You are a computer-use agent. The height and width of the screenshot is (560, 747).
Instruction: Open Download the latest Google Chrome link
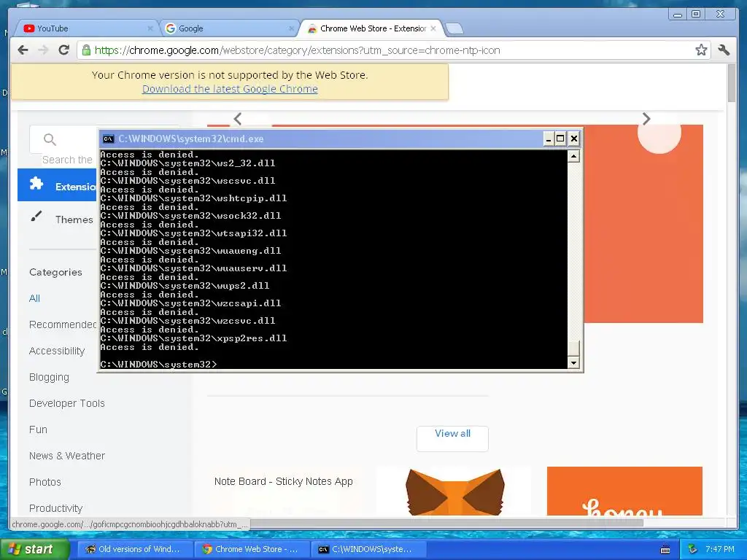tap(230, 89)
